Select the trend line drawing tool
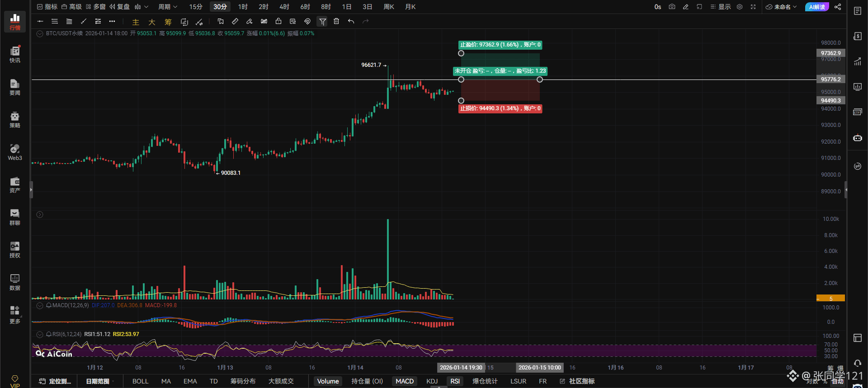Image resolution: width=868 pixels, height=388 pixels. click(x=84, y=21)
